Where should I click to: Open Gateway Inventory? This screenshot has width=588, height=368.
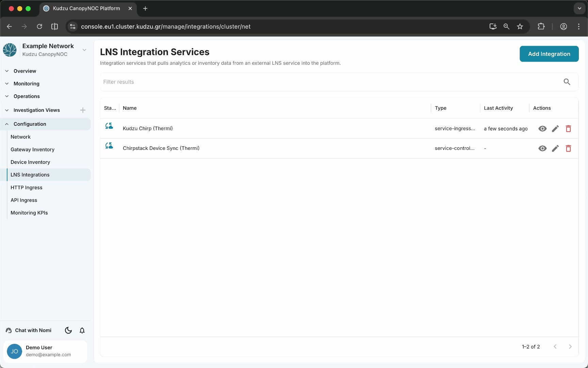click(32, 149)
